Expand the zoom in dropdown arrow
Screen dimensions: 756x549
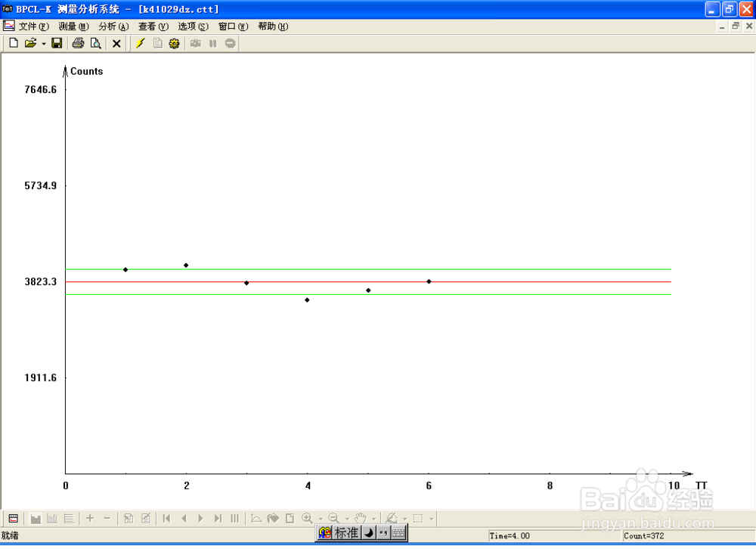[x=320, y=520]
